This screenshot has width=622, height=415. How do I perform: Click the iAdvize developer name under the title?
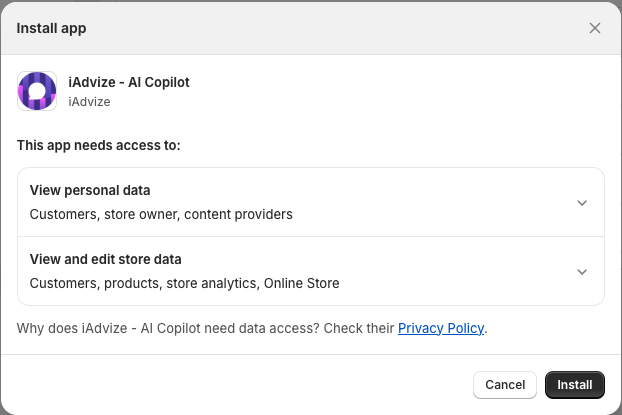click(x=89, y=102)
